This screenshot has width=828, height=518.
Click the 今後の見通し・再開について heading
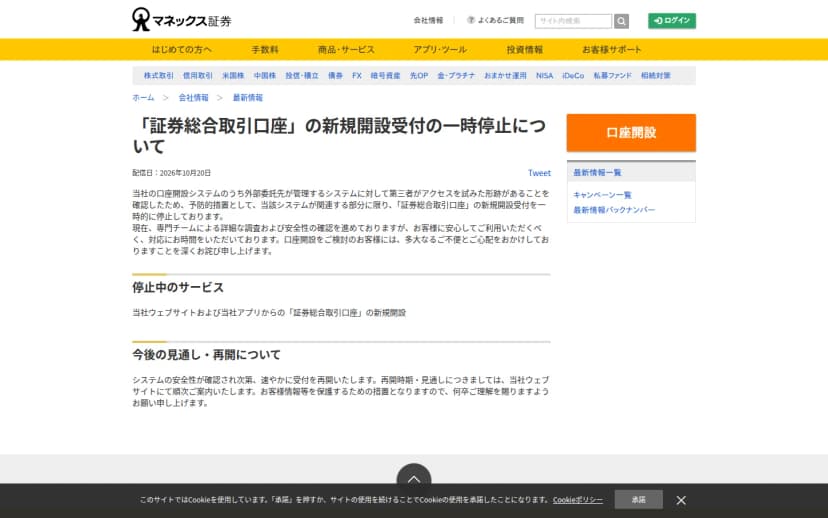pyautogui.click(x=206, y=355)
